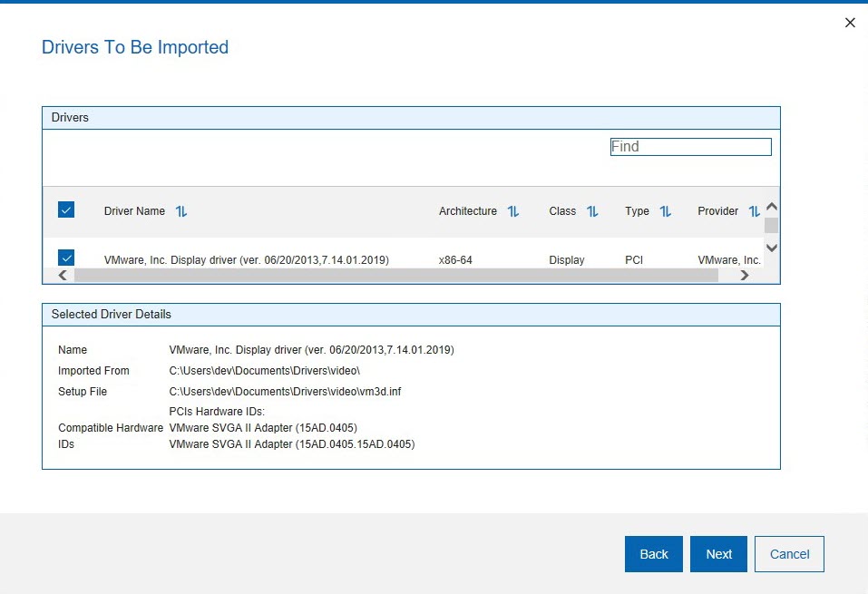868x594 pixels.
Task: Toggle the select-all checkbox in table header
Action: 66,210
